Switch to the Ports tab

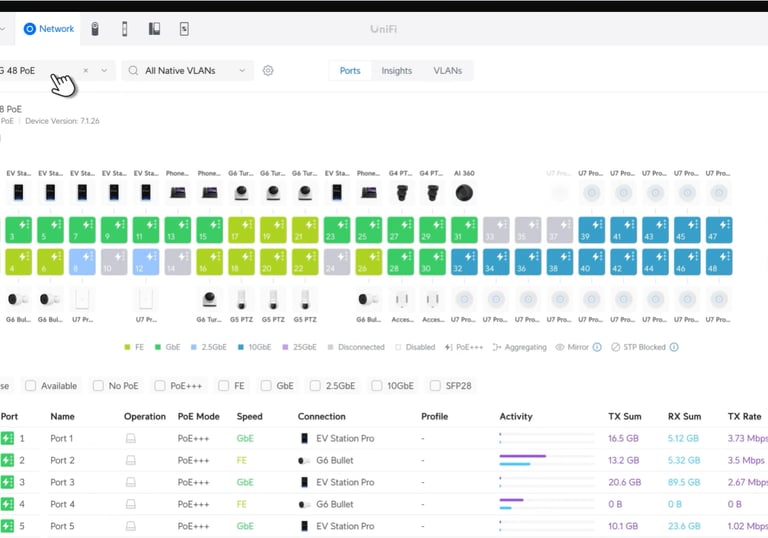[350, 71]
